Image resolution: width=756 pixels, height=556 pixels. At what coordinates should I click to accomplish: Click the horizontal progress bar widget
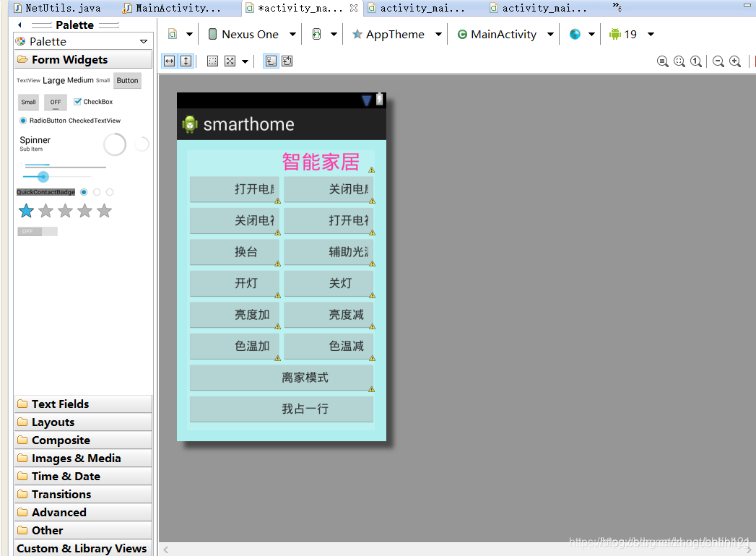[x=65, y=166]
